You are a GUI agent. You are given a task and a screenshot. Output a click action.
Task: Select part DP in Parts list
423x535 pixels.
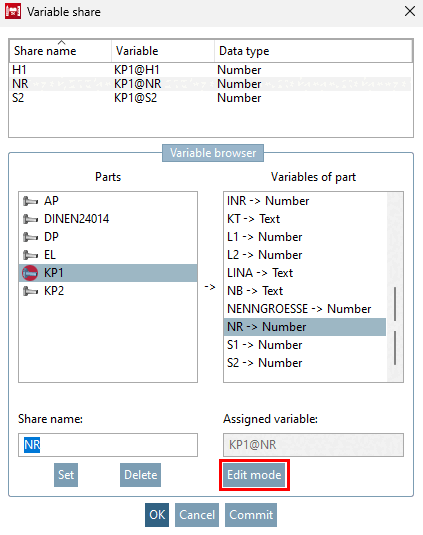tap(108, 237)
